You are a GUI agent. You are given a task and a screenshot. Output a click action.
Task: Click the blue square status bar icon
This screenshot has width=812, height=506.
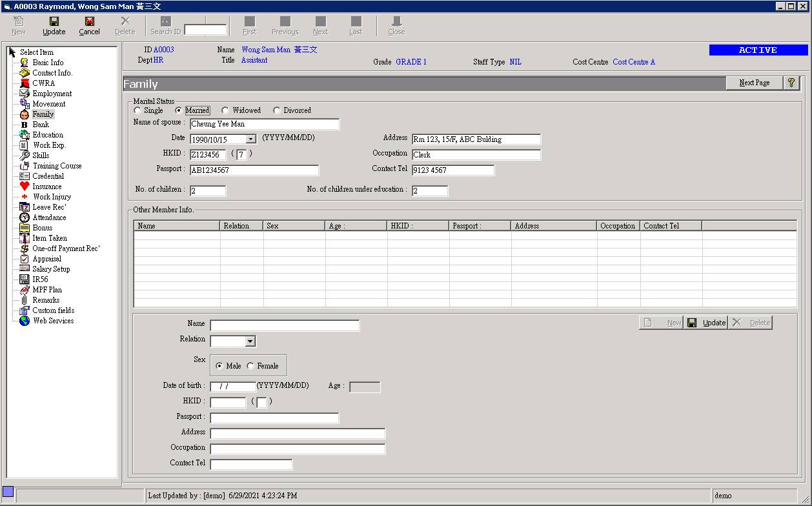(8, 492)
